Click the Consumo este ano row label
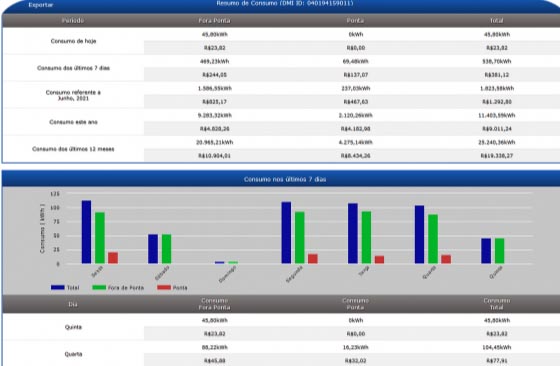This screenshot has height=366, width=560. (73, 122)
